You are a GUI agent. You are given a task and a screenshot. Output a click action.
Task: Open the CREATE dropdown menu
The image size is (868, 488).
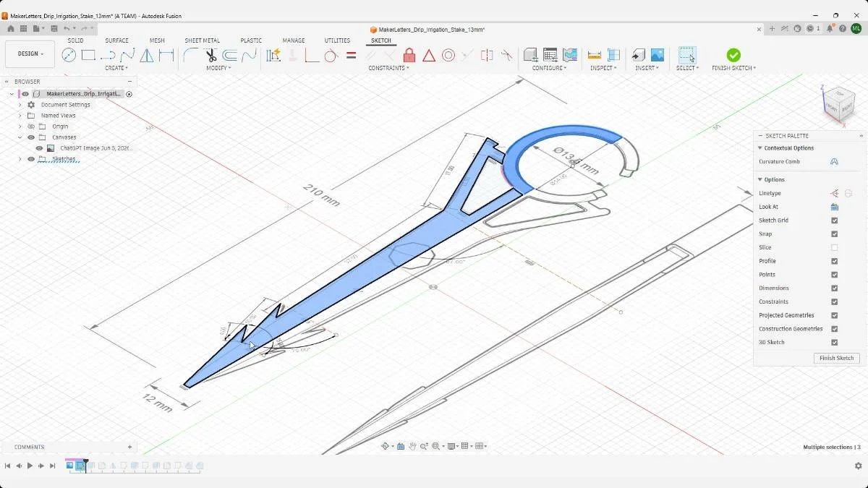point(116,68)
